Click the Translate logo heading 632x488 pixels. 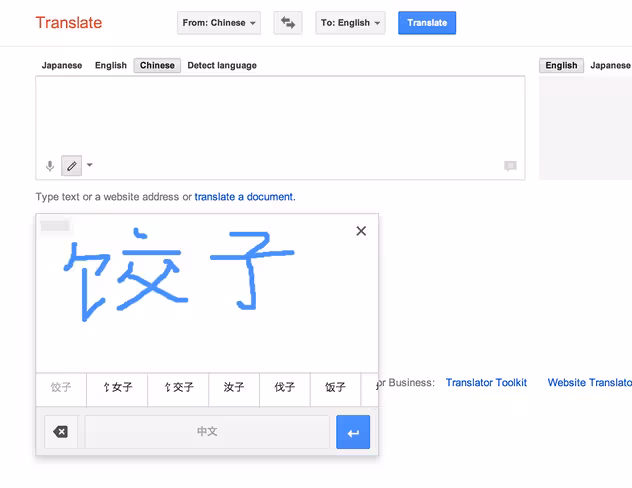coord(69,23)
